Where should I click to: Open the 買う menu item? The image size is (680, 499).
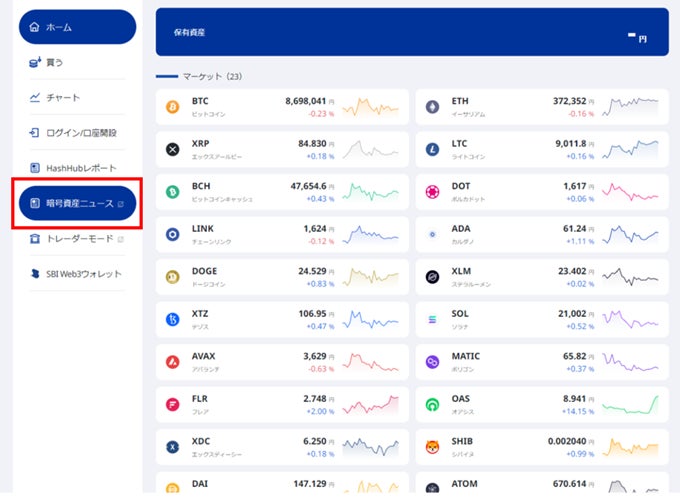coord(77,62)
